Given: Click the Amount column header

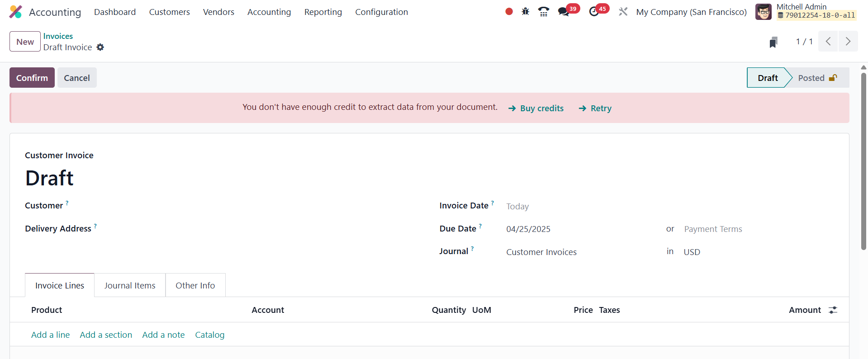Looking at the screenshot, I should (805, 310).
